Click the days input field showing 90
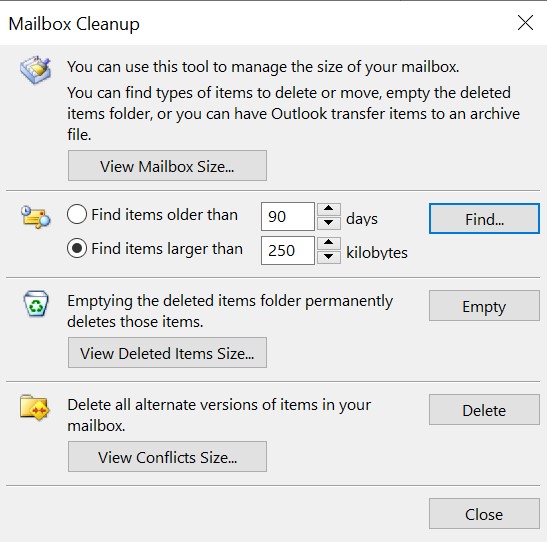The width and height of the screenshot is (547, 542). tap(288, 216)
